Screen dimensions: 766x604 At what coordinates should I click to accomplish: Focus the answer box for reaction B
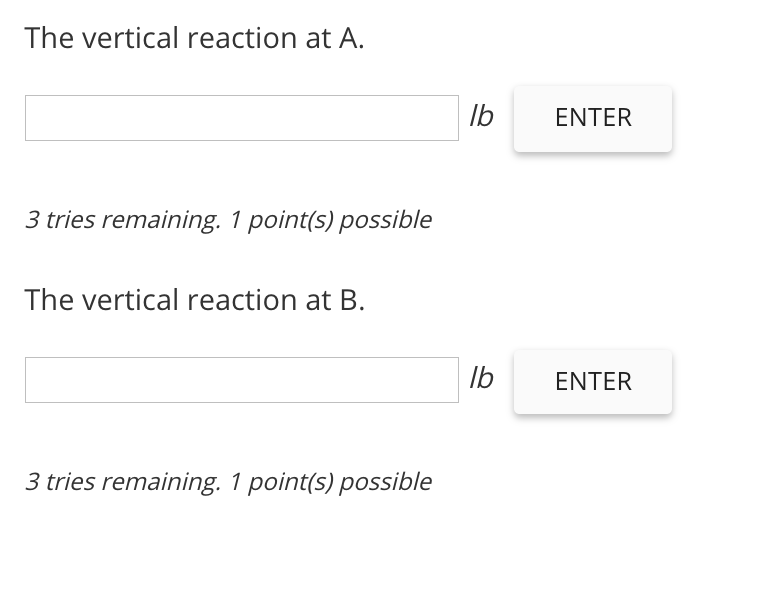pos(241,380)
